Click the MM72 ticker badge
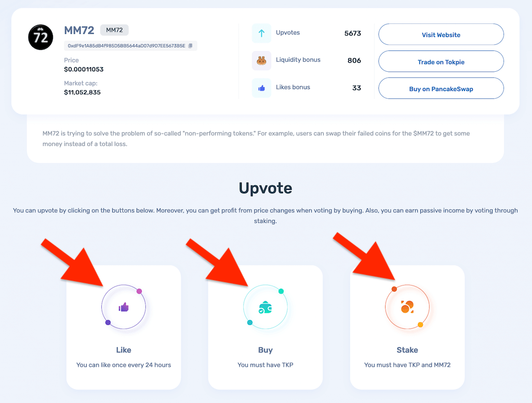 click(114, 30)
